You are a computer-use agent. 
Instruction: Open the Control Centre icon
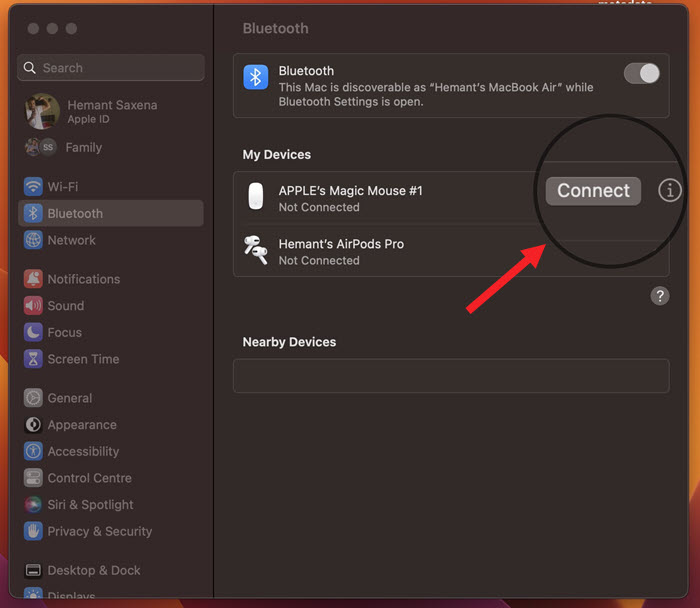(33, 478)
